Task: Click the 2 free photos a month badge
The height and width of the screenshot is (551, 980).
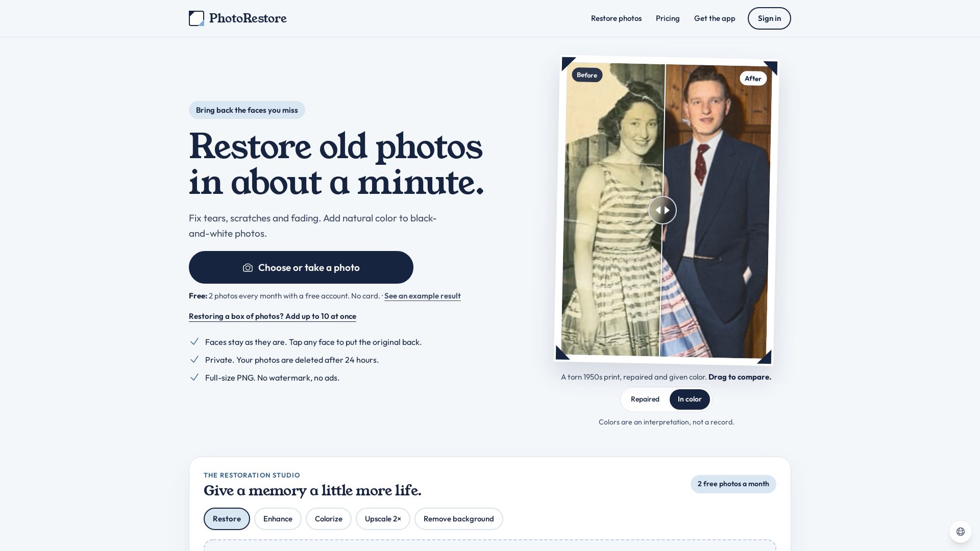Action: pos(733,484)
